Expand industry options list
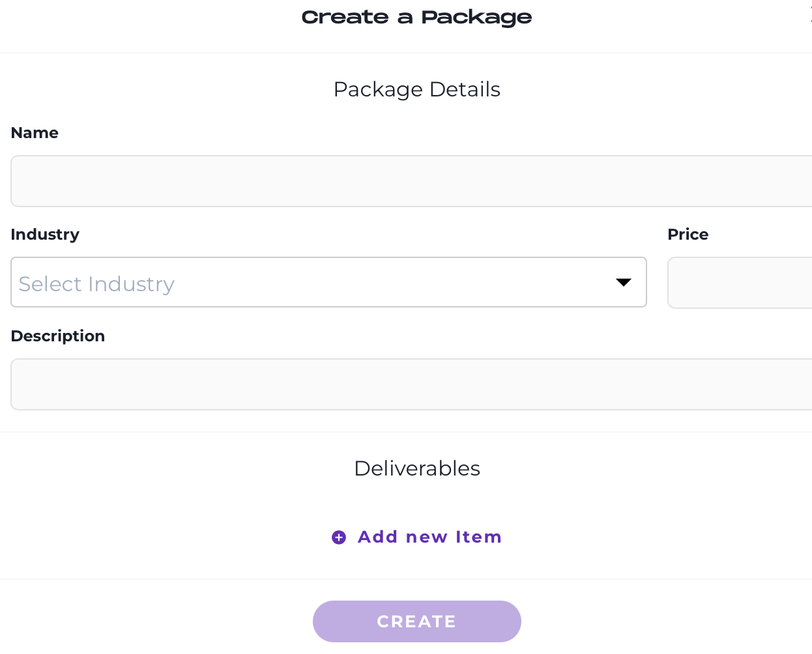812x654 pixels. click(x=624, y=282)
